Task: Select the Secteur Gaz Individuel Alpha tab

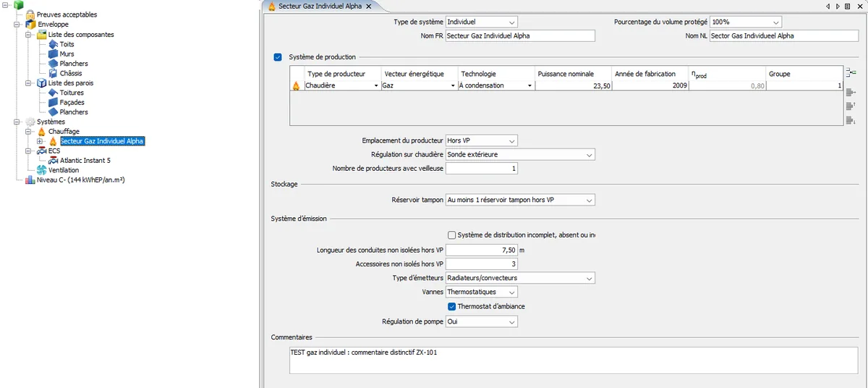Action: click(x=319, y=6)
